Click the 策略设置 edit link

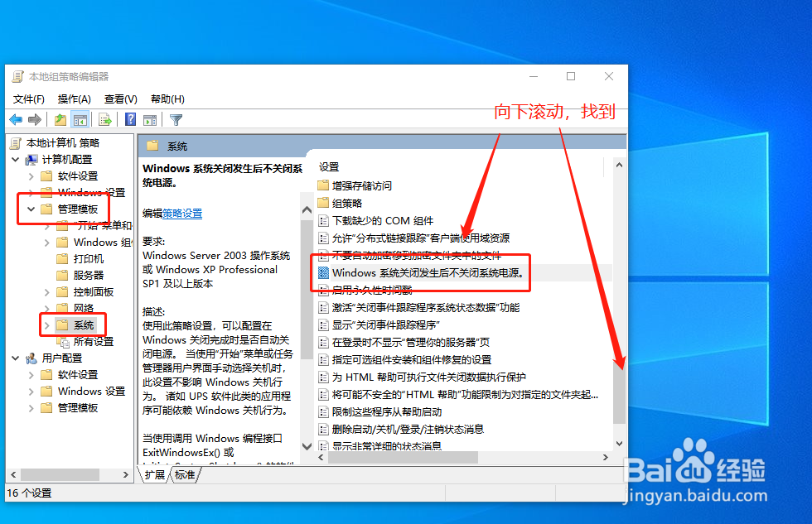(x=182, y=213)
